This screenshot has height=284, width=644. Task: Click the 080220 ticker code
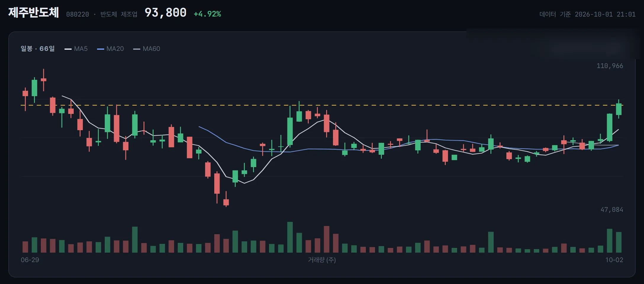[x=78, y=14]
